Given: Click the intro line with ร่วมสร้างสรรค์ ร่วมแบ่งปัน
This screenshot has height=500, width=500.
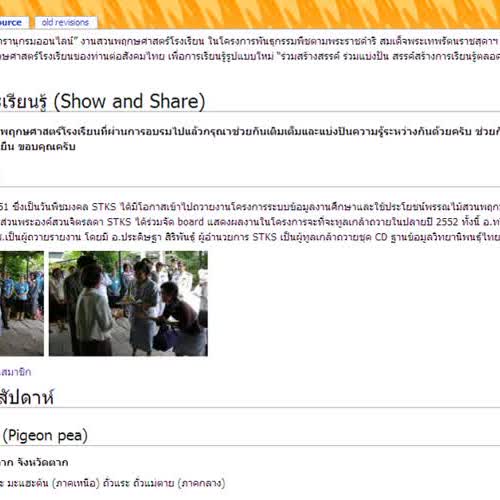Looking at the screenshot, I should [250, 56].
